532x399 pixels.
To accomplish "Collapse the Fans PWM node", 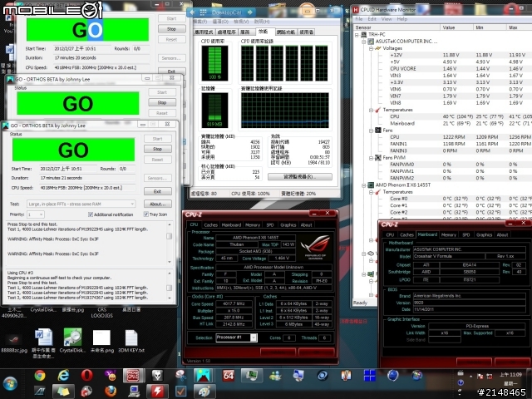I will coord(372,158).
